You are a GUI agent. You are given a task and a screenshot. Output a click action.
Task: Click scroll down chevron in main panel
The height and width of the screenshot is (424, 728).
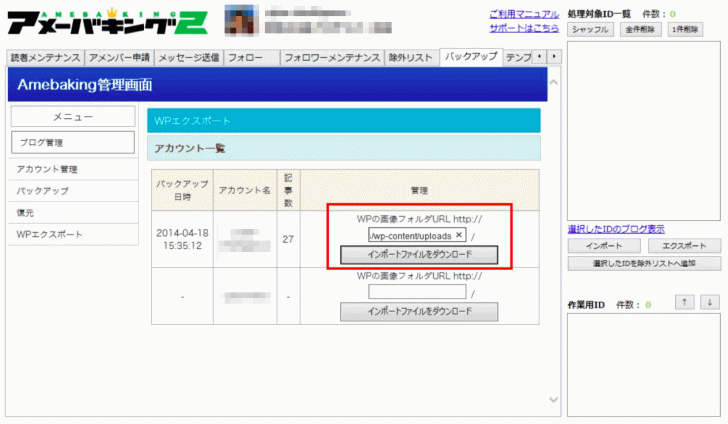pos(557,399)
